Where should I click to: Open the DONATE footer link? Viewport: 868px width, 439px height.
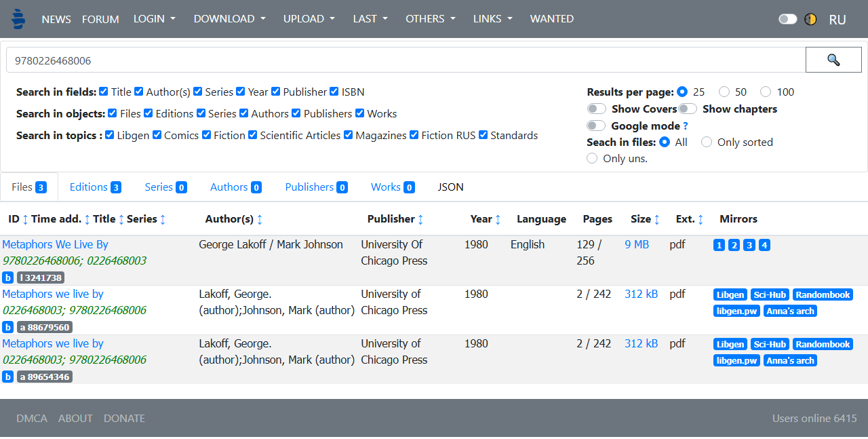(124, 418)
